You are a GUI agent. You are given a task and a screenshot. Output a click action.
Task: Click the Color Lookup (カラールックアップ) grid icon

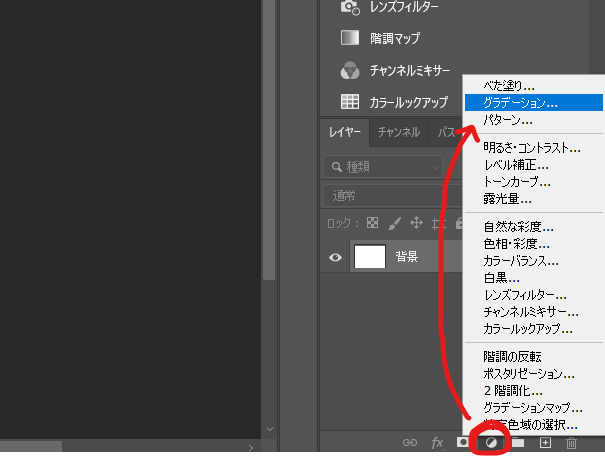coord(350,102)
